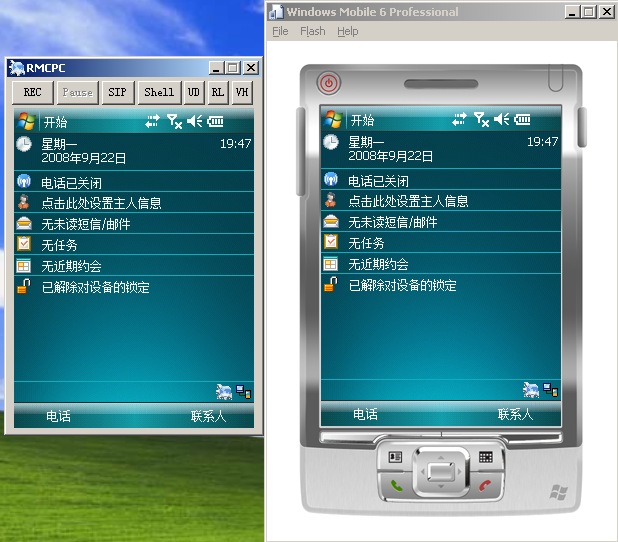The height and width of the screenshot is (542, 618).
Task: Click the disabled Pause button in RMCPC
Action: (77, 93)
